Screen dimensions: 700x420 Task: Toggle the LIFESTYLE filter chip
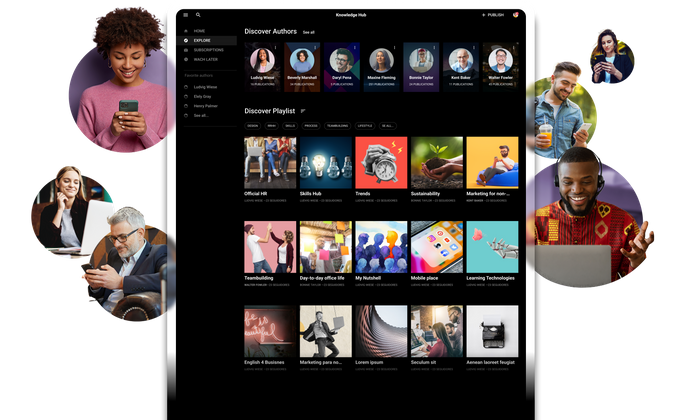pos(365,126)
